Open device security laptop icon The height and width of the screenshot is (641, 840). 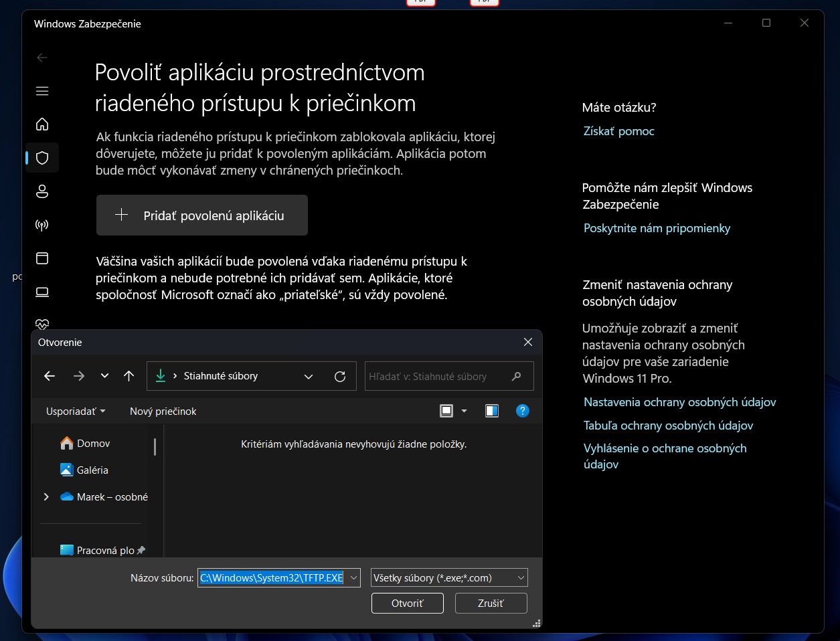point(42,292)
